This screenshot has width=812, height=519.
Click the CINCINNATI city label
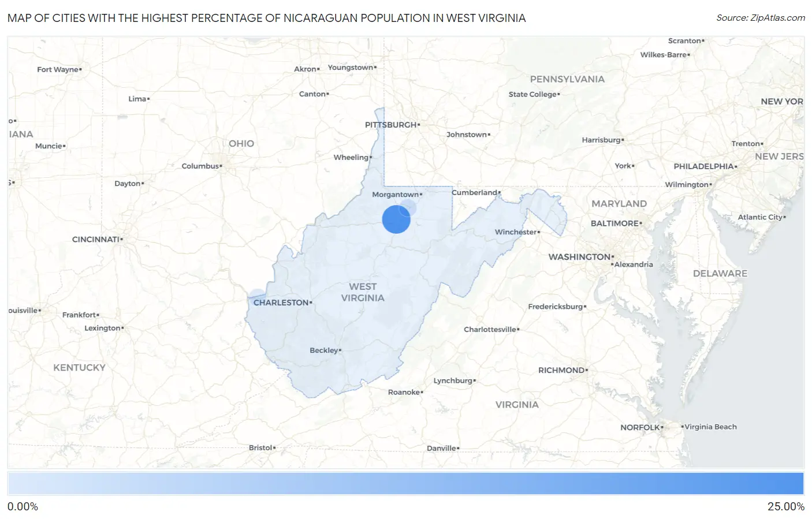[x=96, y=239]
